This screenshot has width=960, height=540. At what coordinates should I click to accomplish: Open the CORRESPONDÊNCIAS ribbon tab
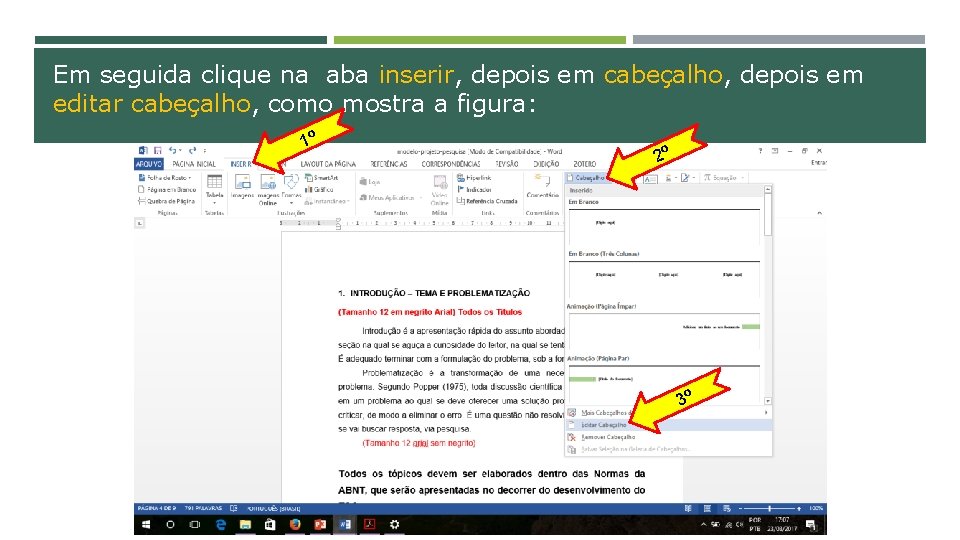pyautogui.click(x=451, y=164)
